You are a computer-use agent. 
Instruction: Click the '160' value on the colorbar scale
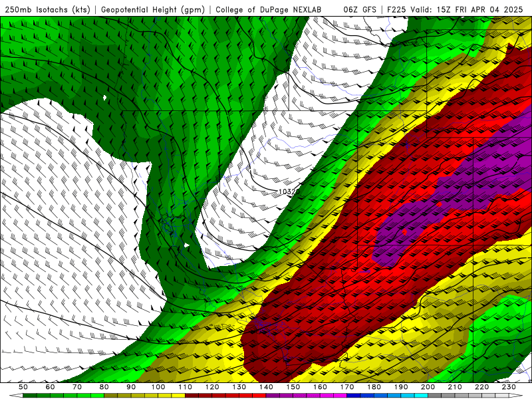tap(320, 387)
